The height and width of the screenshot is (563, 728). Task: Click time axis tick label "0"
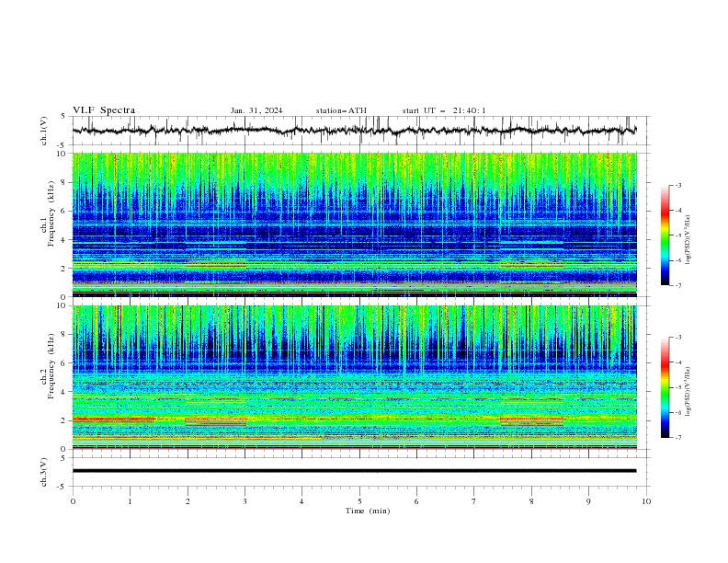click(73, 501)
